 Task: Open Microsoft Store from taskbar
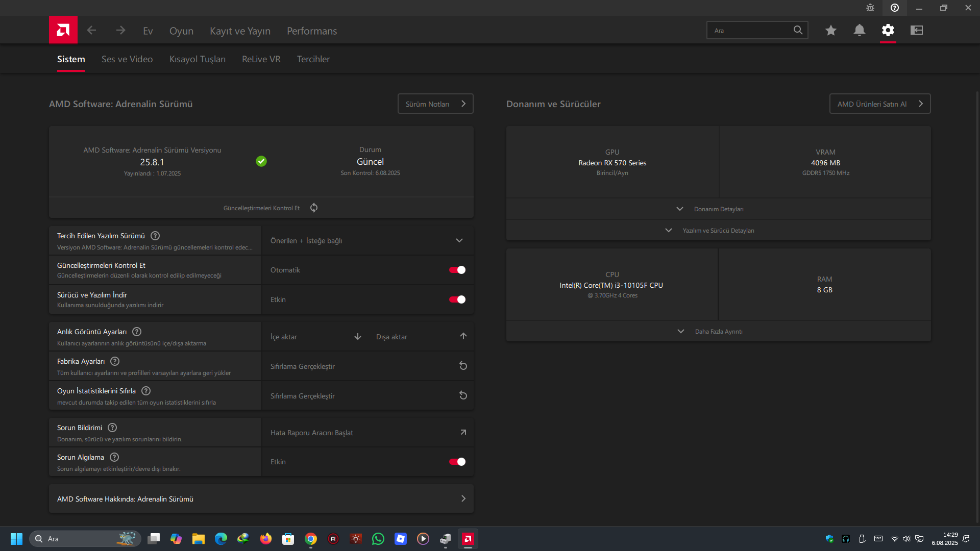288,539
